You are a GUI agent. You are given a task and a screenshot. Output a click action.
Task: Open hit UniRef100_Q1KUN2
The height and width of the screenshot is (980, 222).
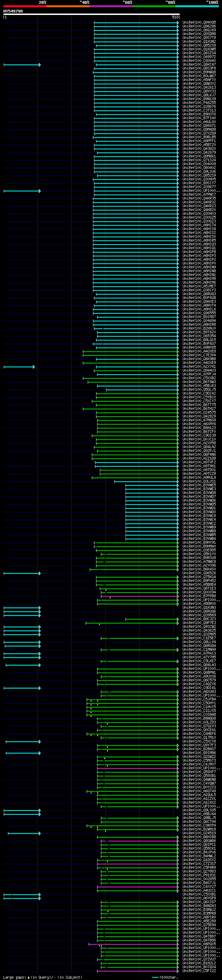click(199, 41)
